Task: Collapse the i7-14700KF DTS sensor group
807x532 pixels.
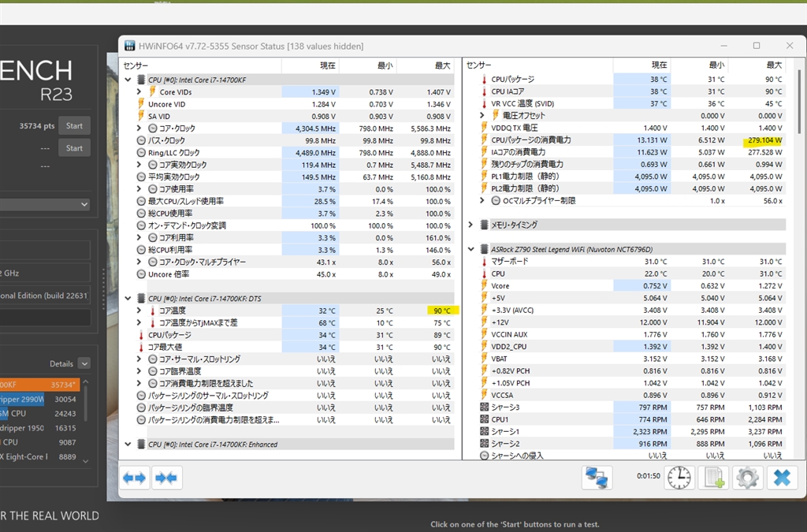Action: (128, 299)
